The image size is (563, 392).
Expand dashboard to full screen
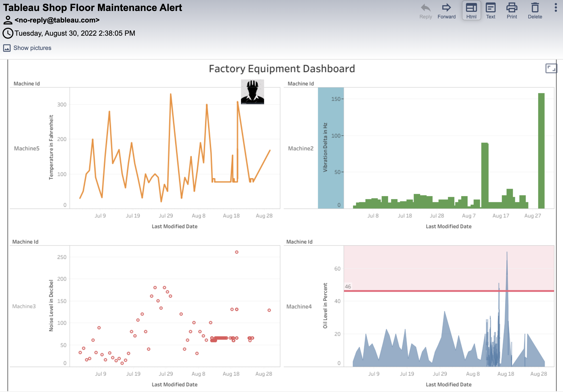[x=551, y=68]
